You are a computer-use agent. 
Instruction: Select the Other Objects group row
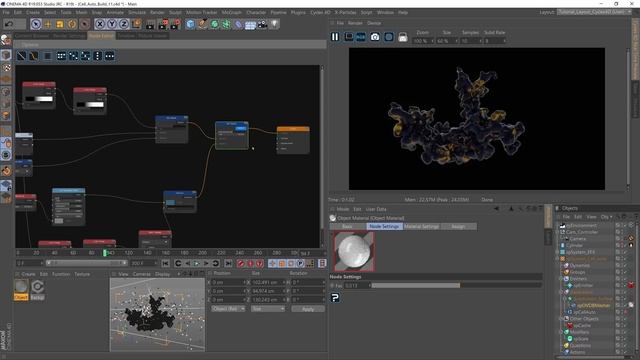tap(584, 319)
